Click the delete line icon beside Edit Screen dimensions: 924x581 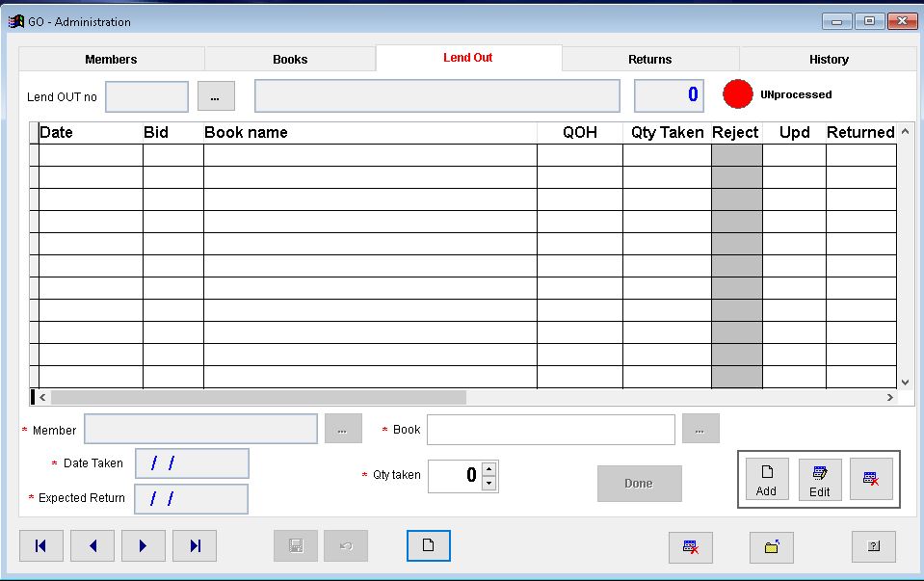(x=871, y=479)
